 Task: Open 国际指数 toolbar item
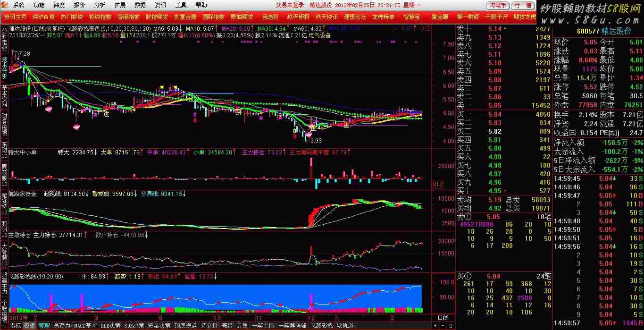coord(214,17)
